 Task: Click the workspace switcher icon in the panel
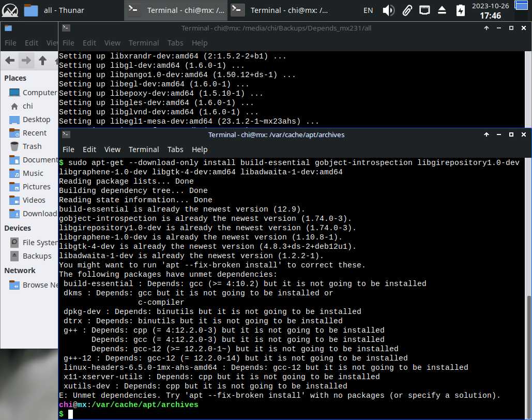[521, 6]
